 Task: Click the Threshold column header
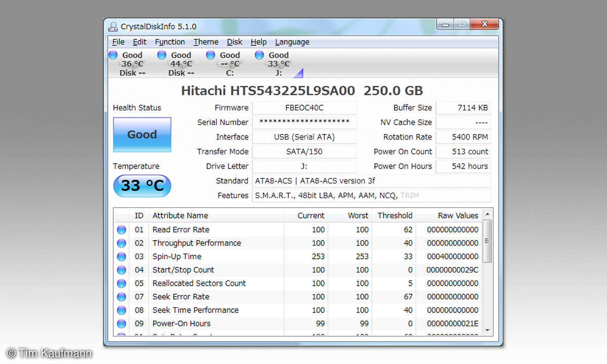[x=394, y=215]
